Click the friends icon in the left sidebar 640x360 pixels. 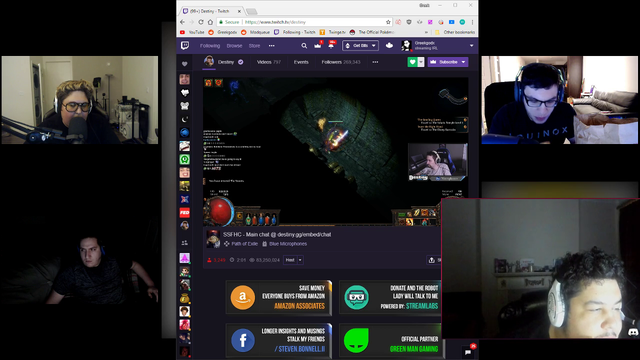pos(184,243)
